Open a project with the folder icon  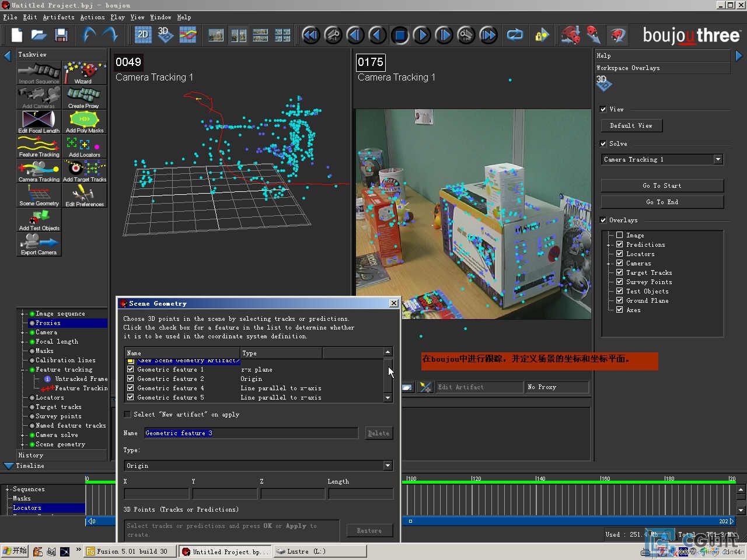39,36
